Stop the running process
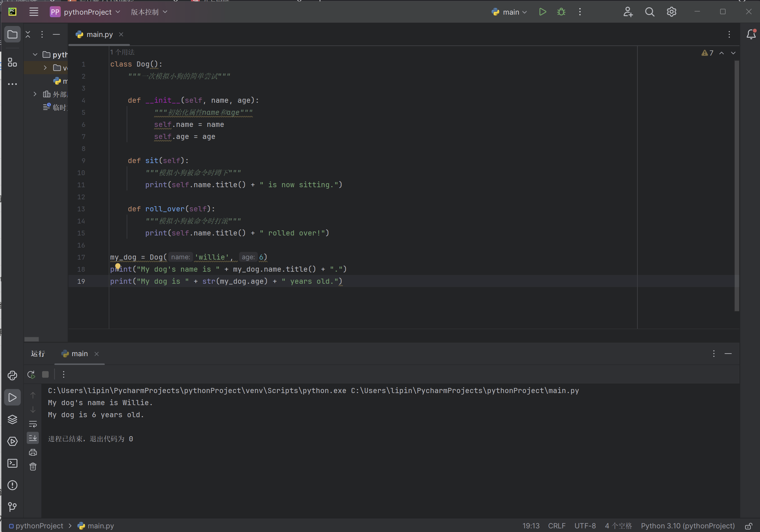The height and width of the screenshot is (532, 760). point(45,374)
